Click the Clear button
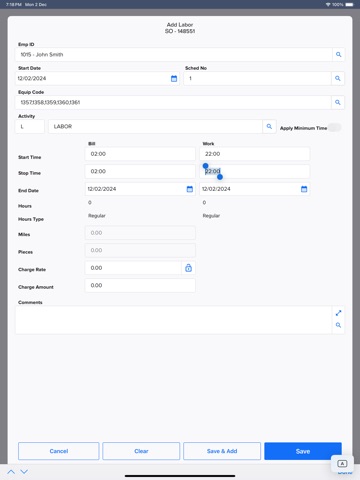360x480 pixels. click(x=141, y=451)
